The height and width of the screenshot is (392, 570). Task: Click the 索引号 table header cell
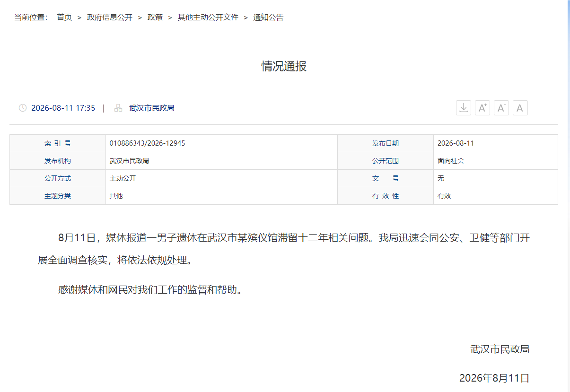tap(58, 143)
